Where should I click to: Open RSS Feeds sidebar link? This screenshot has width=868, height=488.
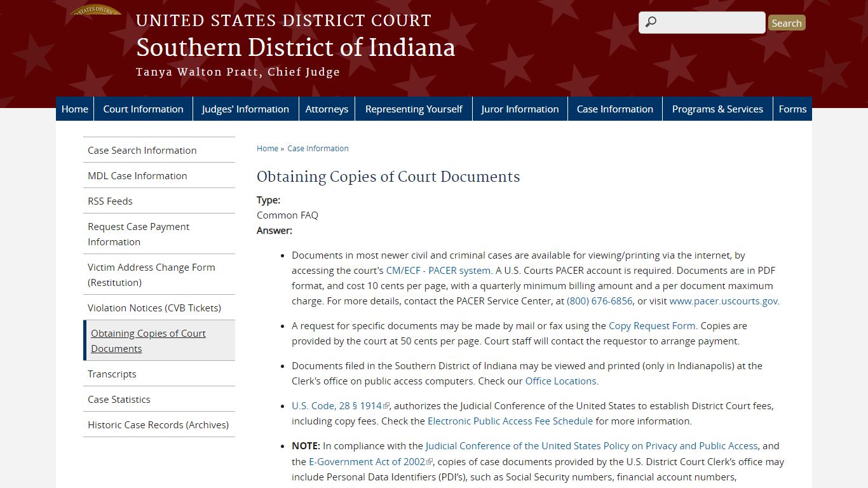tap(159, 201)
